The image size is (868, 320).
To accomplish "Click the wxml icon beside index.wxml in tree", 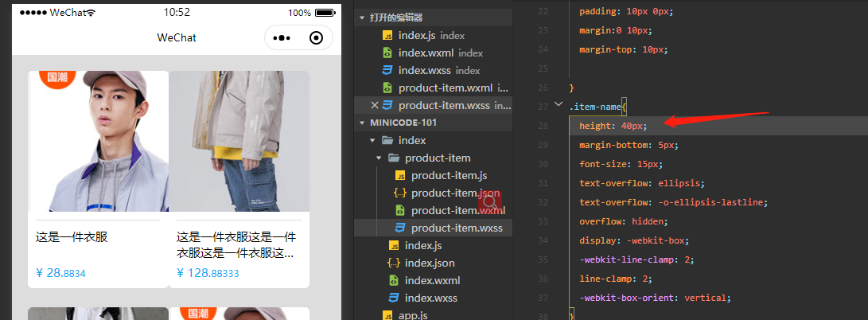I will point(394,280).
